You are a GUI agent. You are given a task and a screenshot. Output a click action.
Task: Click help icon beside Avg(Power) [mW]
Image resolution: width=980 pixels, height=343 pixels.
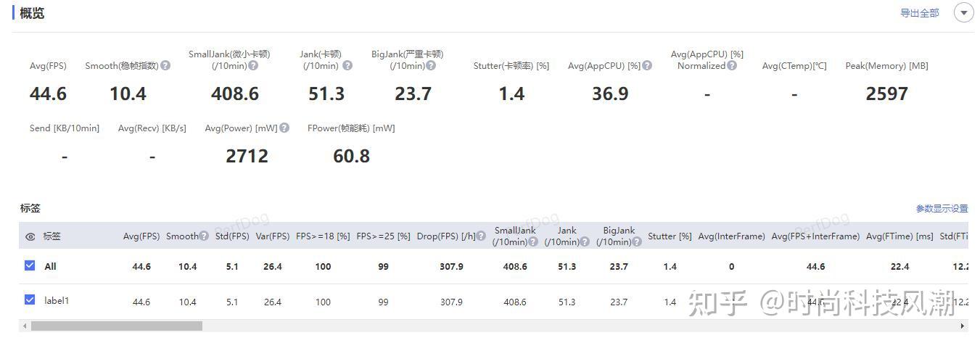tap(284, 128)
